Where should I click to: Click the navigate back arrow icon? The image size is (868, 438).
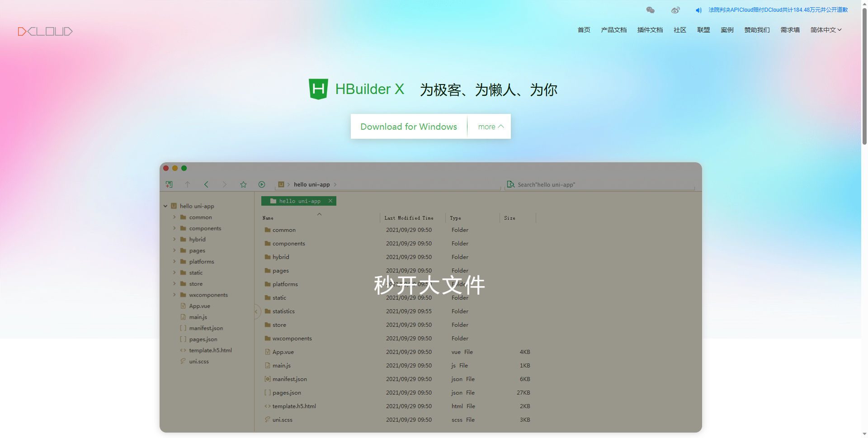(x=206, y=184)
